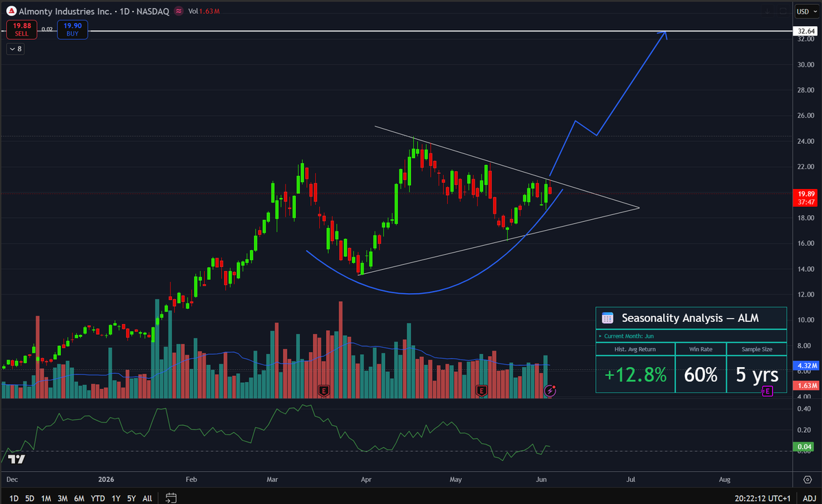Select the 1Y date range tab

click(116, 498)
